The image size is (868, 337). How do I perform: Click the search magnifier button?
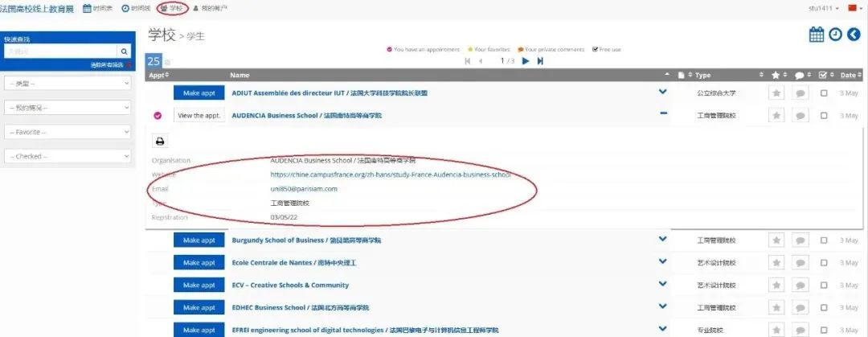tap(124, 51)
